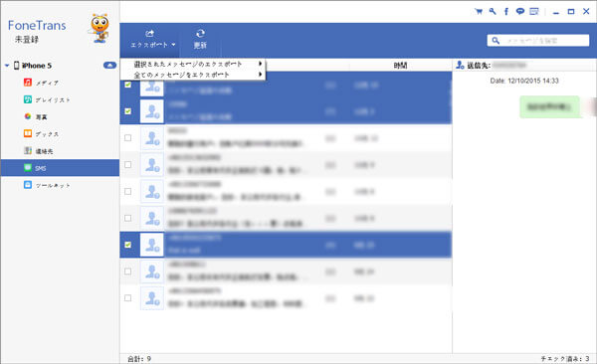Uncheck the first message checkbox
The height and width of the screenshot is (364, 597).
tap(128, 85)
